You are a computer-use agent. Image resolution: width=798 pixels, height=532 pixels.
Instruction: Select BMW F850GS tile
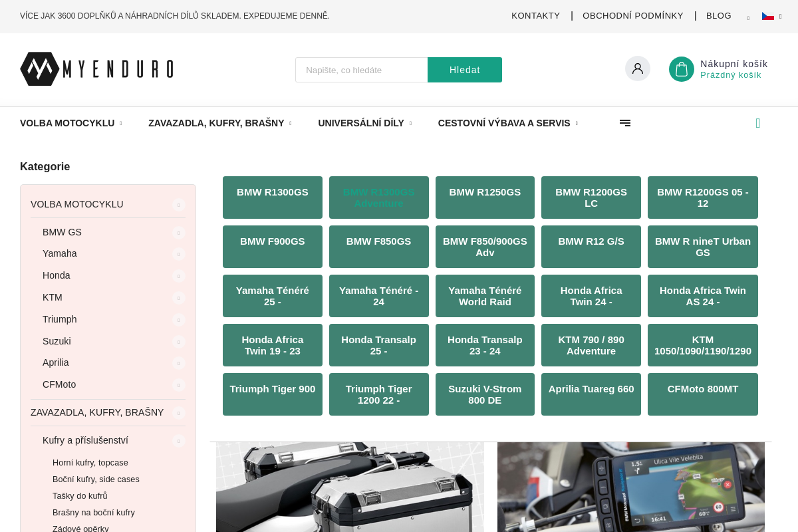tap(379, 247)
